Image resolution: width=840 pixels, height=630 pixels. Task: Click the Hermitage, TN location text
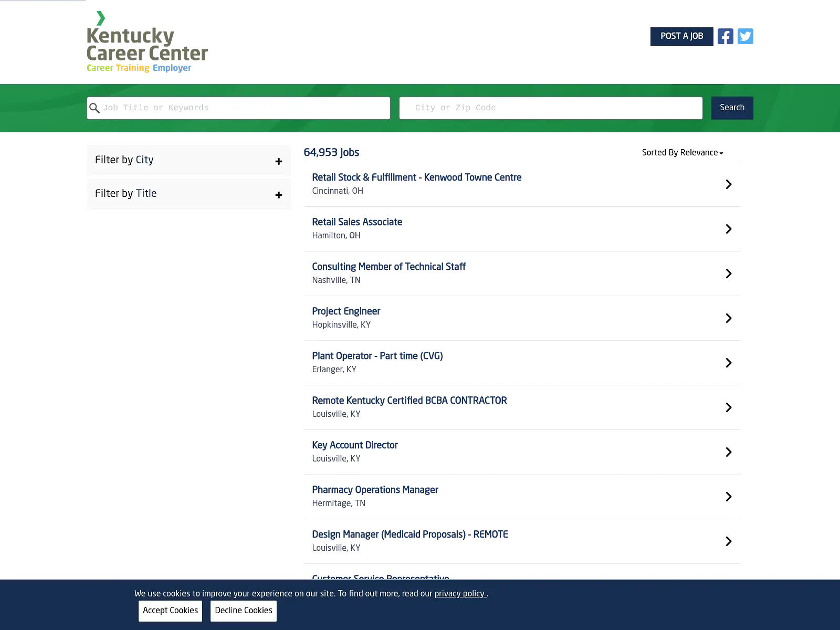(339, 503)
